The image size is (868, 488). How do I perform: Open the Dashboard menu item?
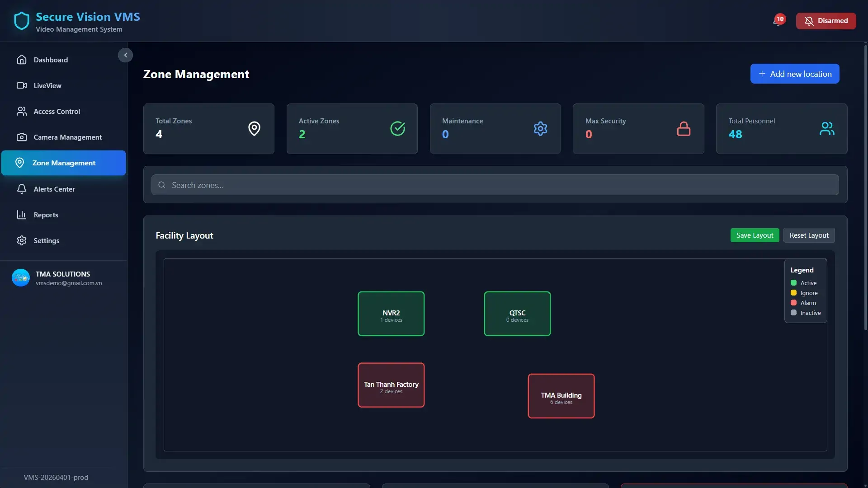(x=63, y=60)
